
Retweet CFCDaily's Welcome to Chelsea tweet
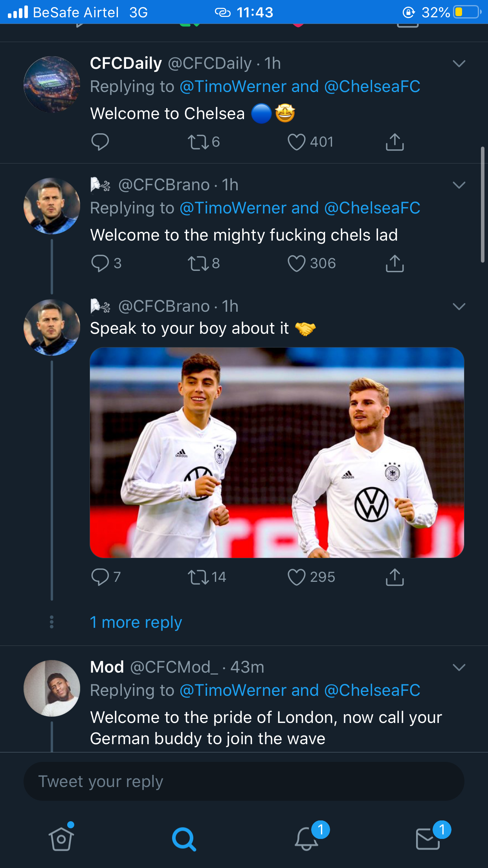pos(198,142)
